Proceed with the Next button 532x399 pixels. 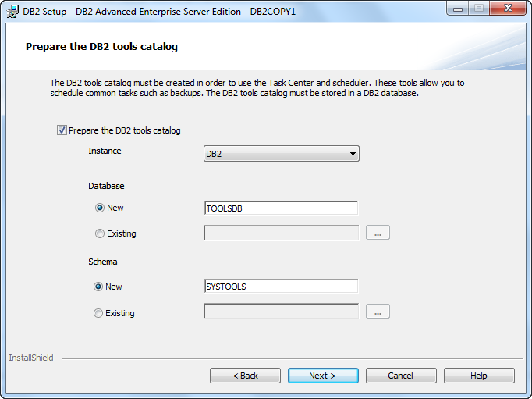tap(323, 376)
